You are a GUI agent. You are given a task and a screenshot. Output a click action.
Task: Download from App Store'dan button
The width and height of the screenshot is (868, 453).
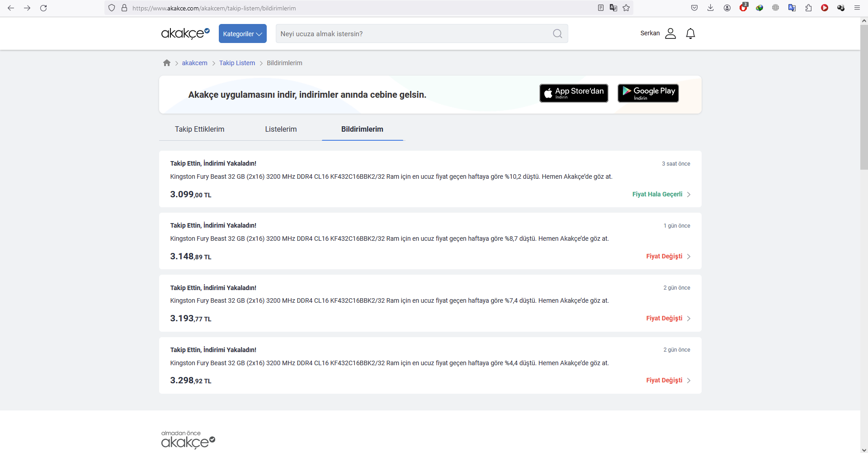click(x=574, y=93)
